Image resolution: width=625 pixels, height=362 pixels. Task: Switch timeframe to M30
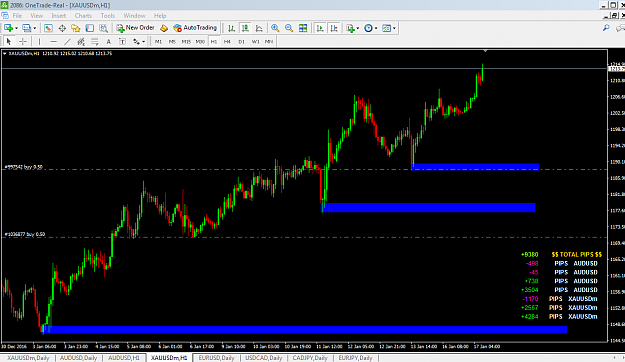(200, 41)
